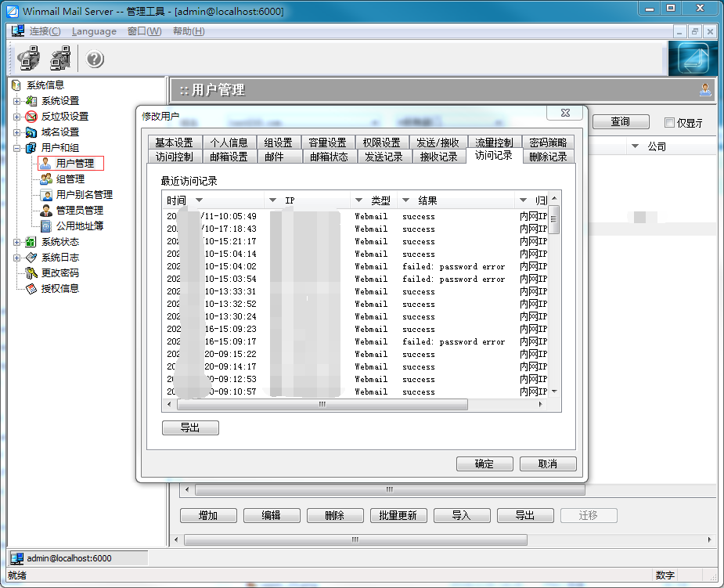724x588 pixels.
Task: Select 管理员管理 in the left tree
Action: point(79,211)
